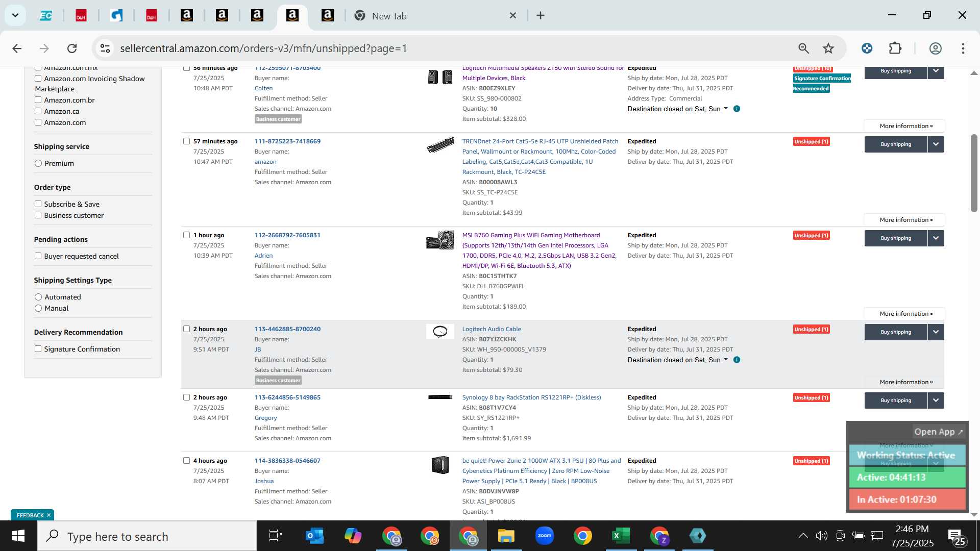Screen dimensions: 980x551
Task: Click info icon for JB order destination closed
Action: [737, 360]
